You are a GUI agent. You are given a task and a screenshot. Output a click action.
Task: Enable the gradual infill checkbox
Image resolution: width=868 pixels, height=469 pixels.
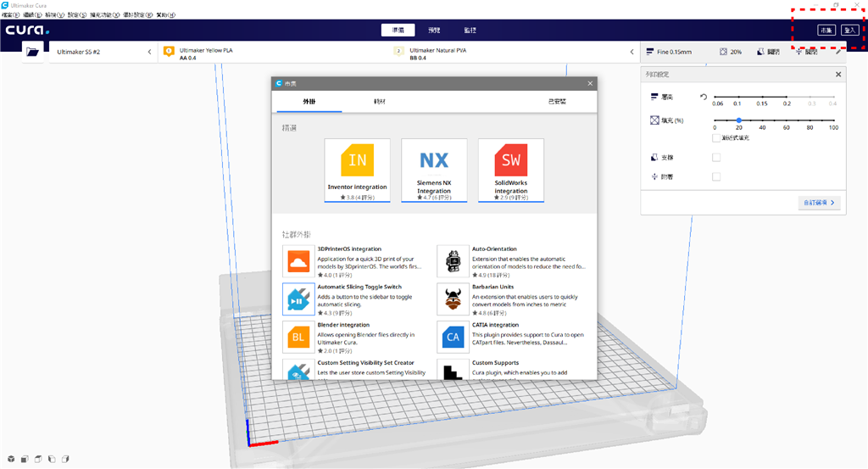[x=716, y=137]
